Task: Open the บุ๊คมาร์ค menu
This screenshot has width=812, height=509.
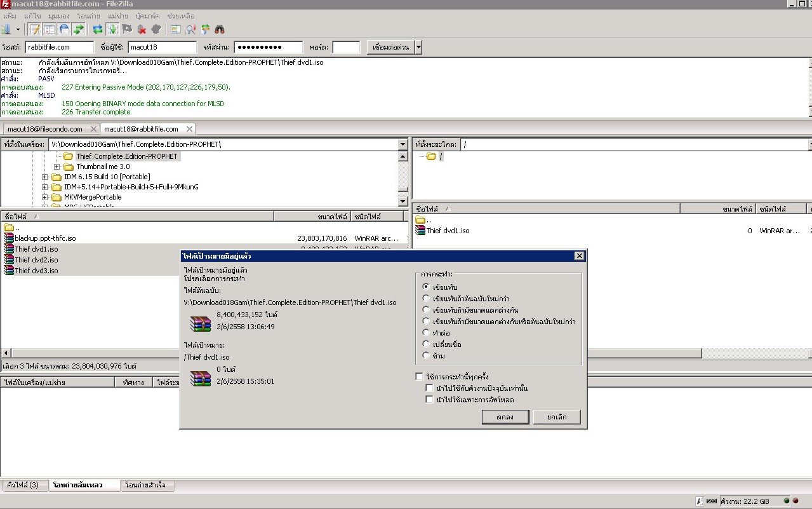Action: 147,15
